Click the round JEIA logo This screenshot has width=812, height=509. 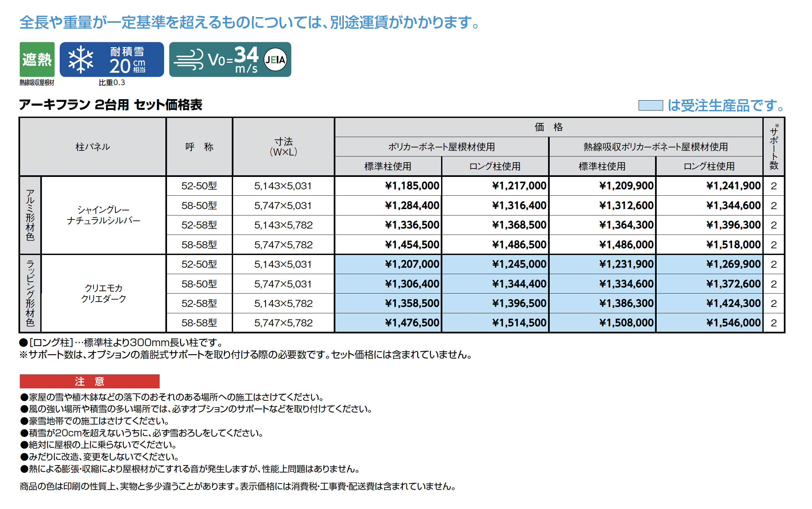point(275,60)
